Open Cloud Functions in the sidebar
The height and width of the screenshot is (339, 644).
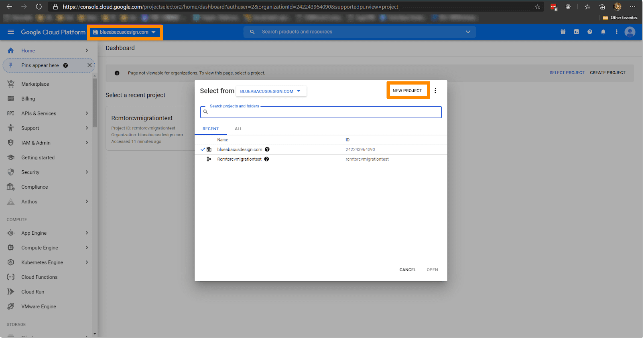[39, 277]
